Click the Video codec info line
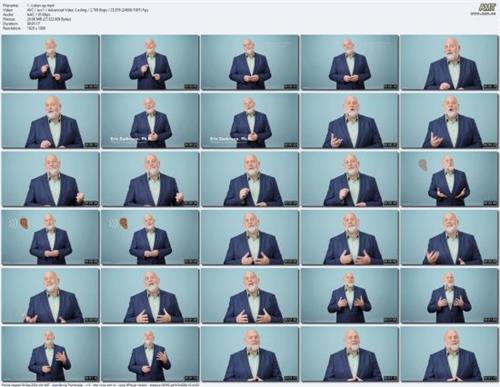500x387 pixels. tap(75, 10)
